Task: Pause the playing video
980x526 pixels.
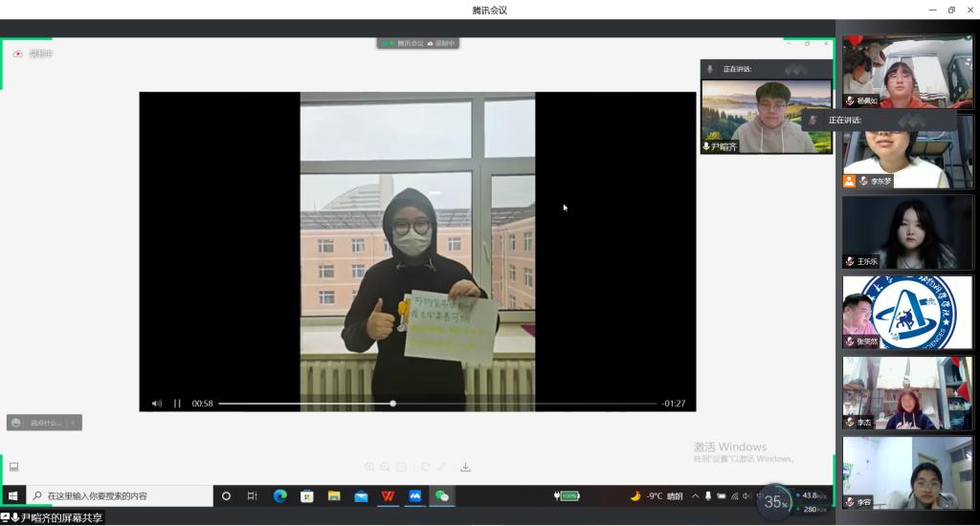Action: 177,404
